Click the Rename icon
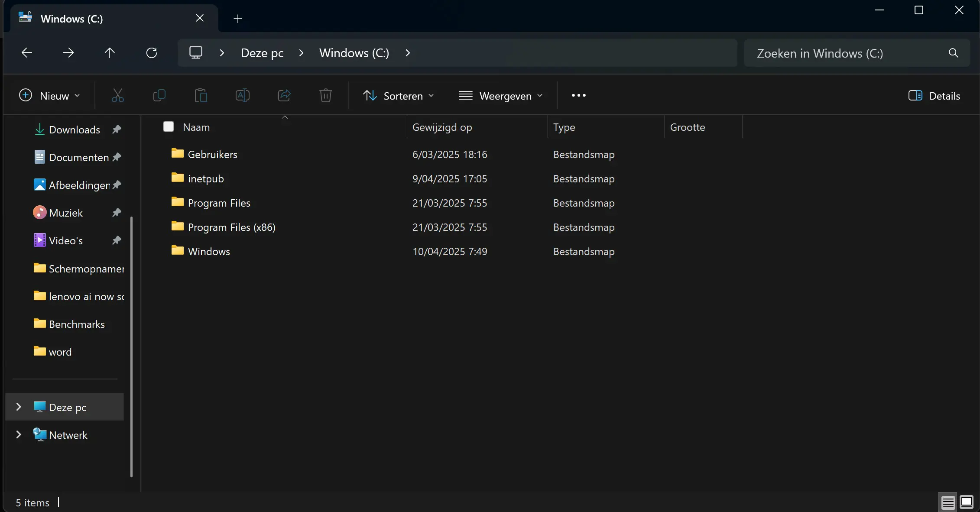The image size is (980, 512). click(x=242, y=95)
